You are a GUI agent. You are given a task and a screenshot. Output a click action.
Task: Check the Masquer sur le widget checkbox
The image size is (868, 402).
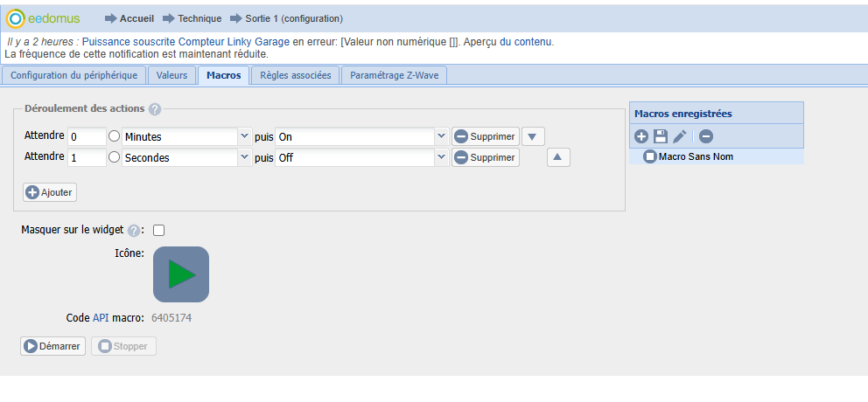158,231
